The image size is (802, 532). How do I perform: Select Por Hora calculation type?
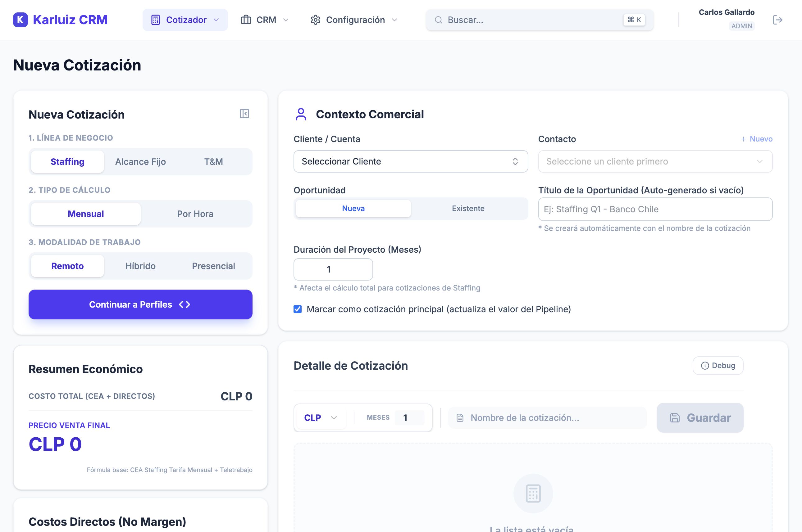tap(195, 214)
